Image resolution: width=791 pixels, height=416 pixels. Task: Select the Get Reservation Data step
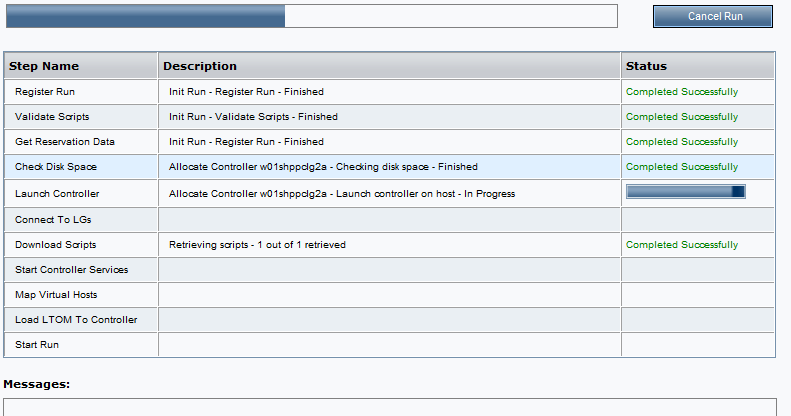(x=65, y=142)
